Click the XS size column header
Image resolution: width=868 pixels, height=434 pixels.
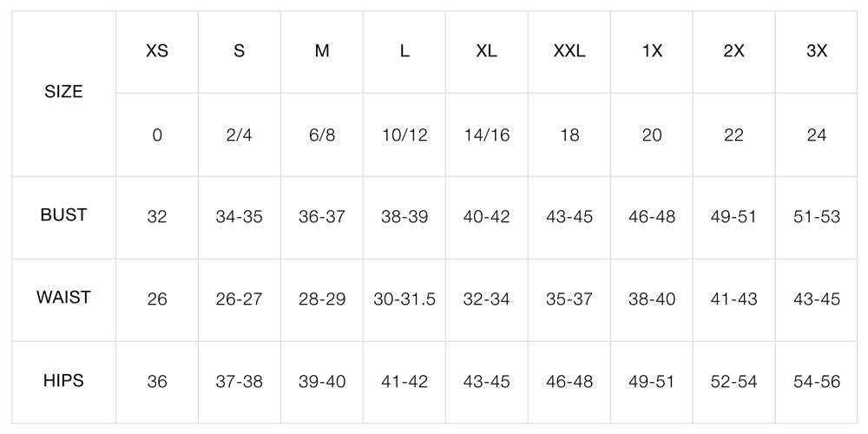coord(157,51)
